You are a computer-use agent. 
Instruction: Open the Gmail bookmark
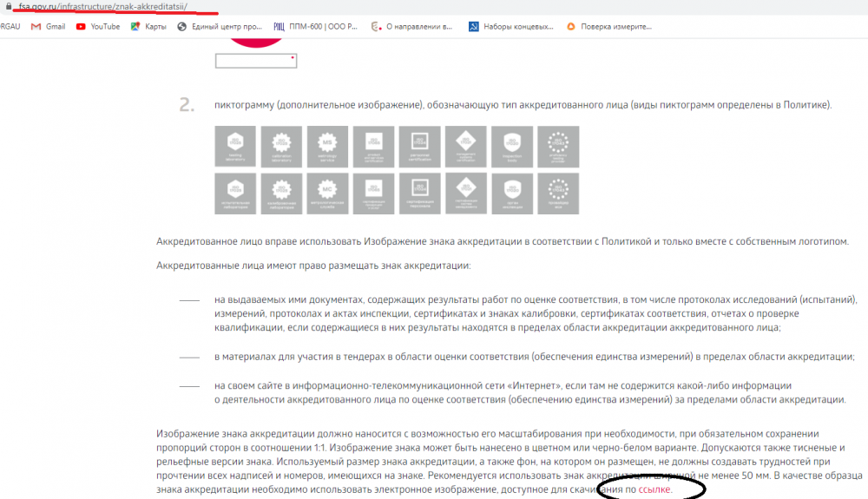(49, 27)
